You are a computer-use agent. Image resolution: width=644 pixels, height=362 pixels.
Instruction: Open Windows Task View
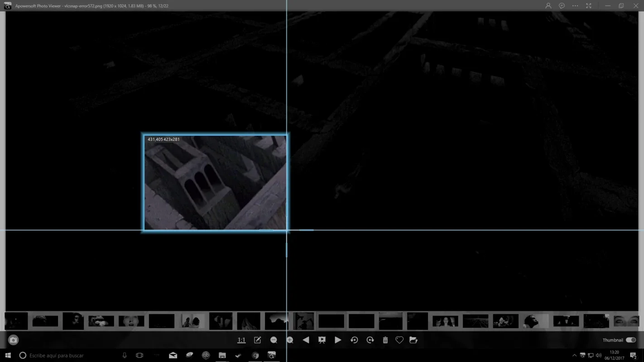pos(139,356)
